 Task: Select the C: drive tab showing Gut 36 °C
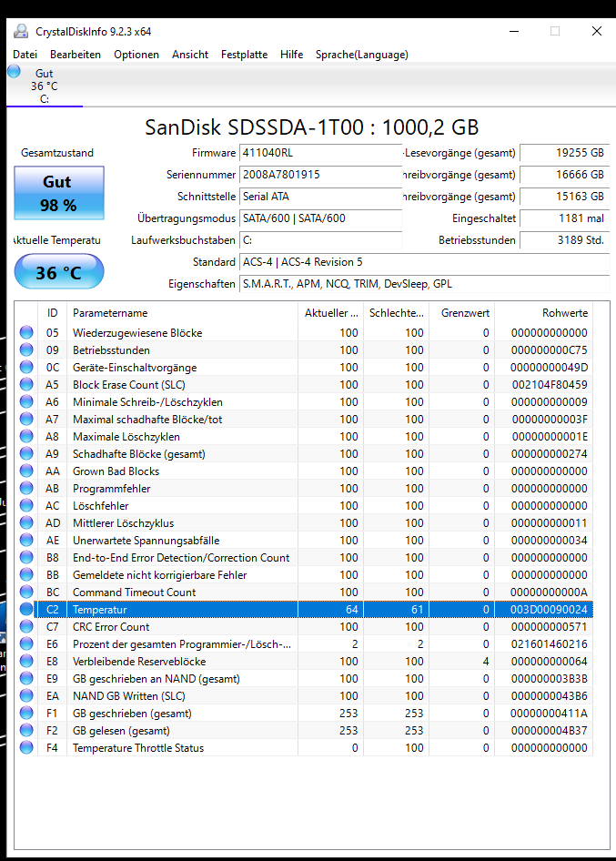point(45,86)
